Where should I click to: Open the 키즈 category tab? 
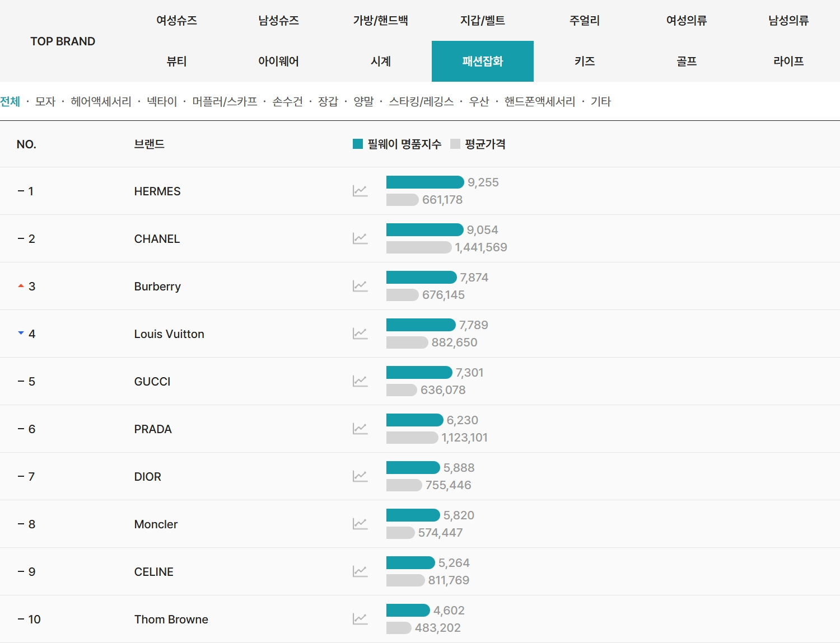(x=585, y=62)
